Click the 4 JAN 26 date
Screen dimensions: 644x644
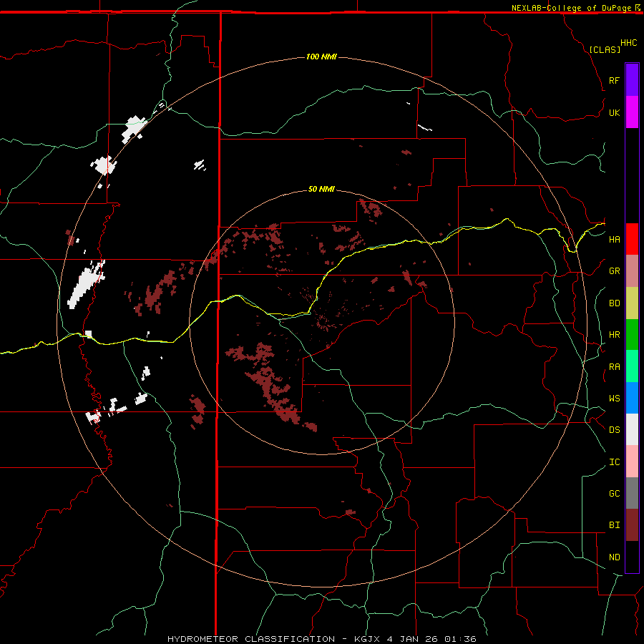[413, 639]
